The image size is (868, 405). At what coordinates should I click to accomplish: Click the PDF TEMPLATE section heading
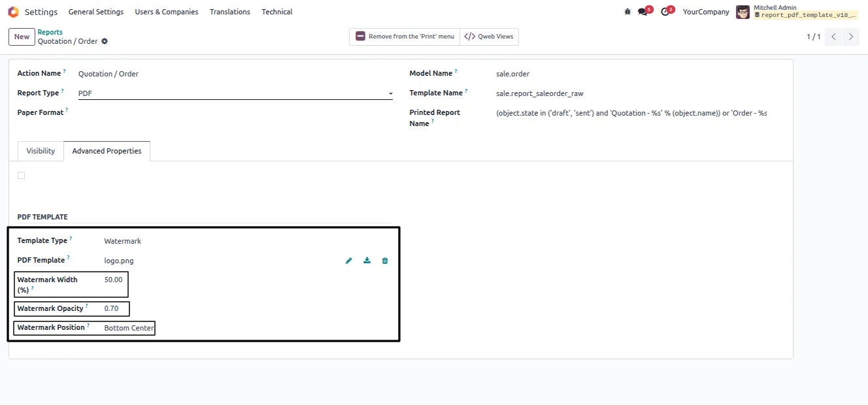[x=42, y=217]
